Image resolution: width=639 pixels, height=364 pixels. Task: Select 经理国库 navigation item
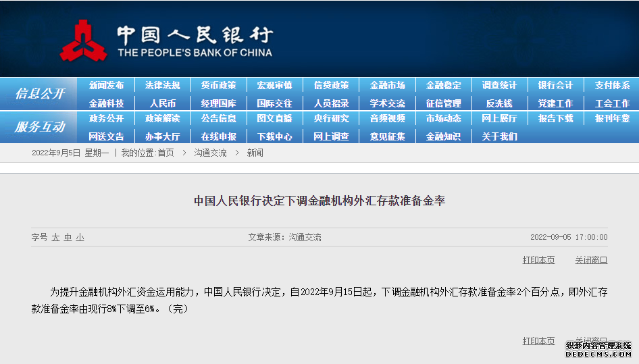coord(218,103)
